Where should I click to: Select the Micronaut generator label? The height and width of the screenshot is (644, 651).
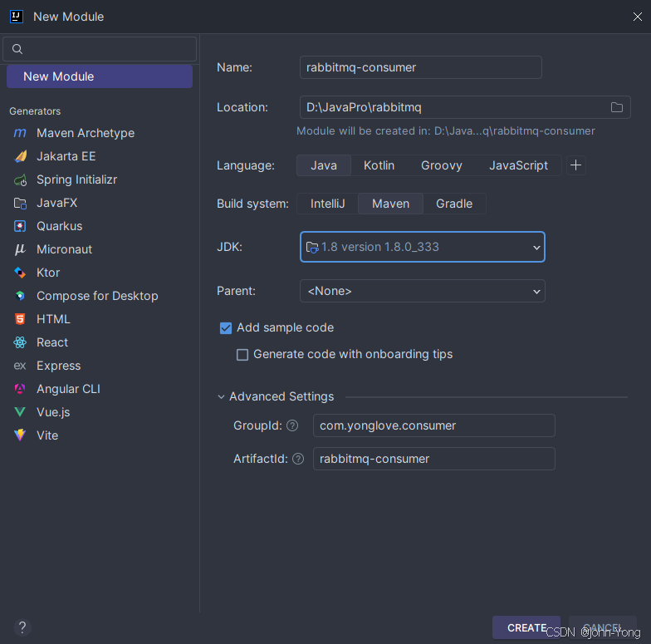(x=65, y=249)
